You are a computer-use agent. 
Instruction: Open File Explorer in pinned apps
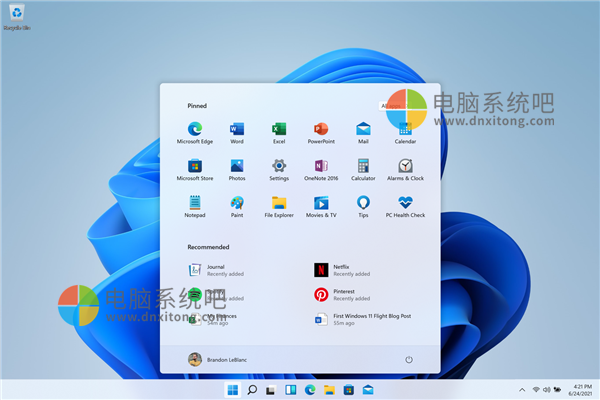point(279,206)
